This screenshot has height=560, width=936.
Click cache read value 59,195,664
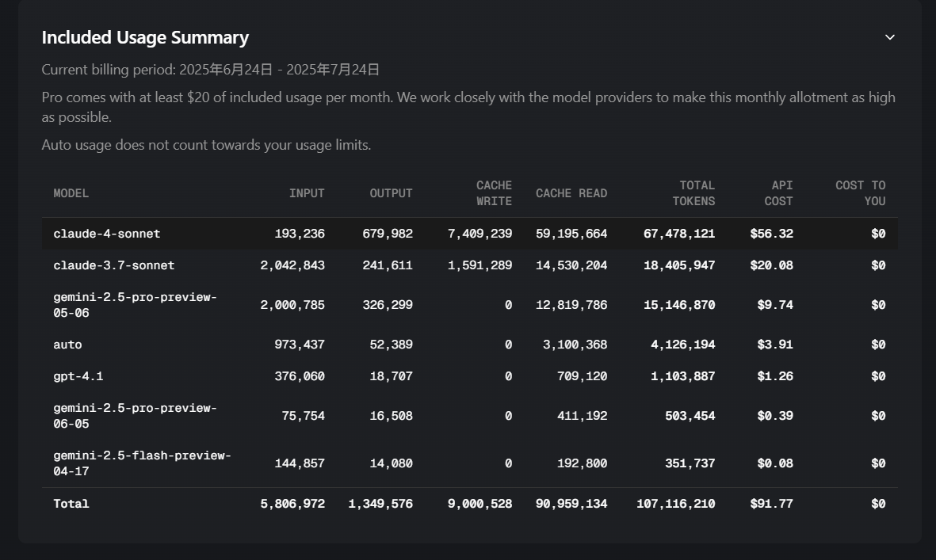[571, 234]
